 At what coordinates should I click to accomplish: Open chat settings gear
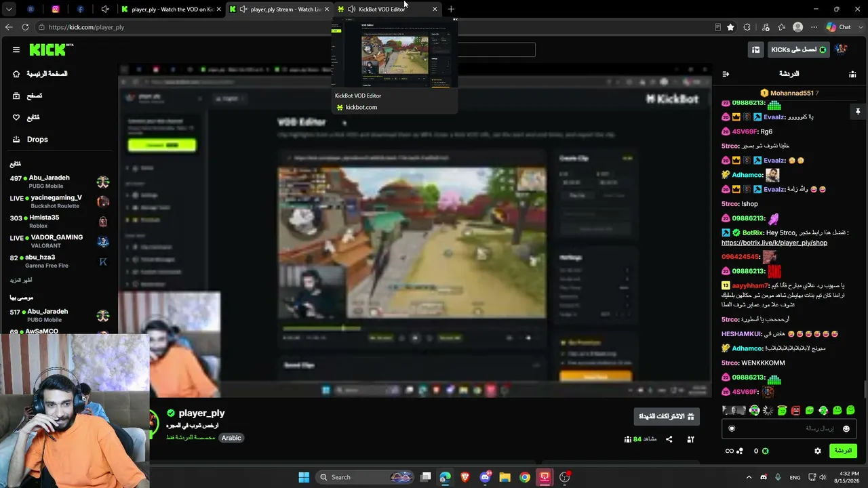pos(818,451)
